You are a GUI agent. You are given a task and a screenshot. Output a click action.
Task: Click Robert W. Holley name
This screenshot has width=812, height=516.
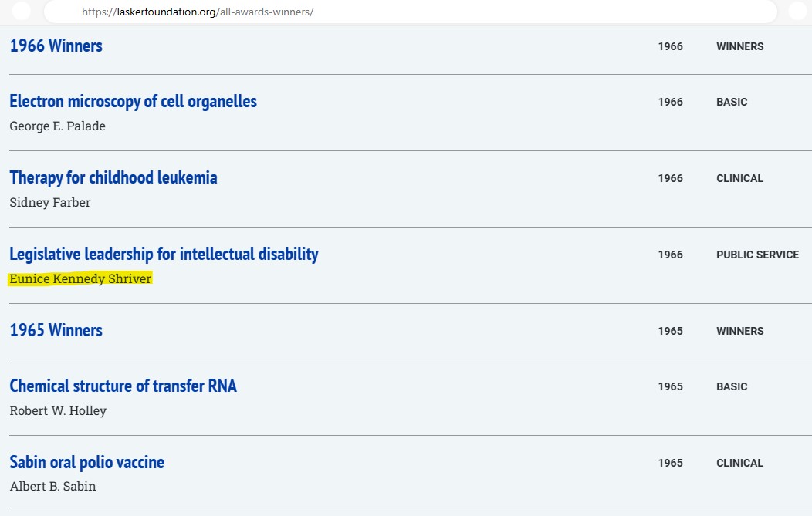click(58, 411)
